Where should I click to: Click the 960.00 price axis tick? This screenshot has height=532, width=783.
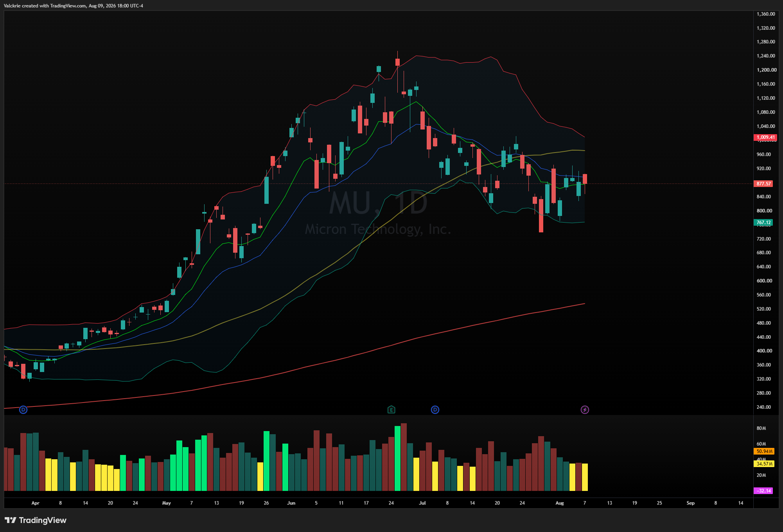click(x=764, y=155)
